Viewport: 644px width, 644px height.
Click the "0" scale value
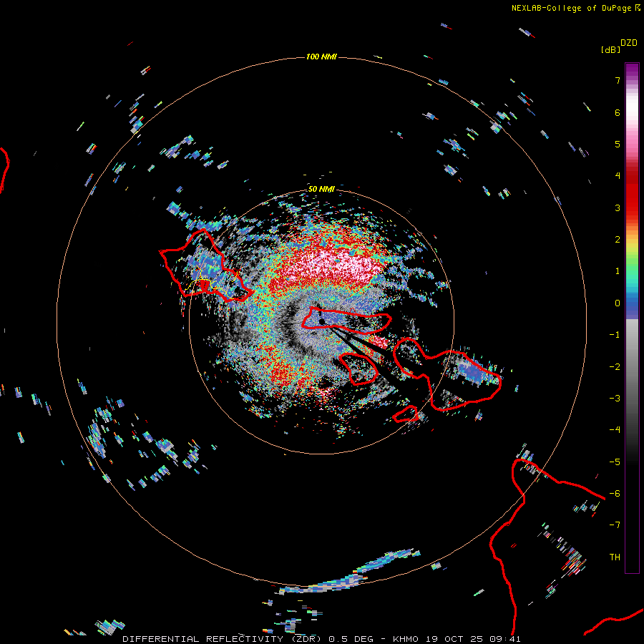click(x=618, y=303)
